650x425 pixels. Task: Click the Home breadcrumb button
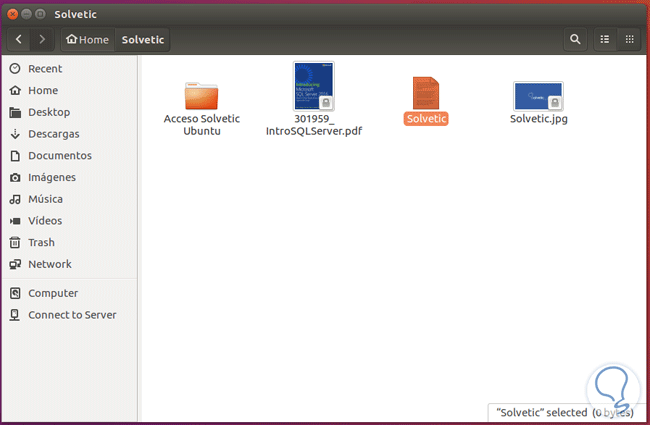tap(87, 40)
